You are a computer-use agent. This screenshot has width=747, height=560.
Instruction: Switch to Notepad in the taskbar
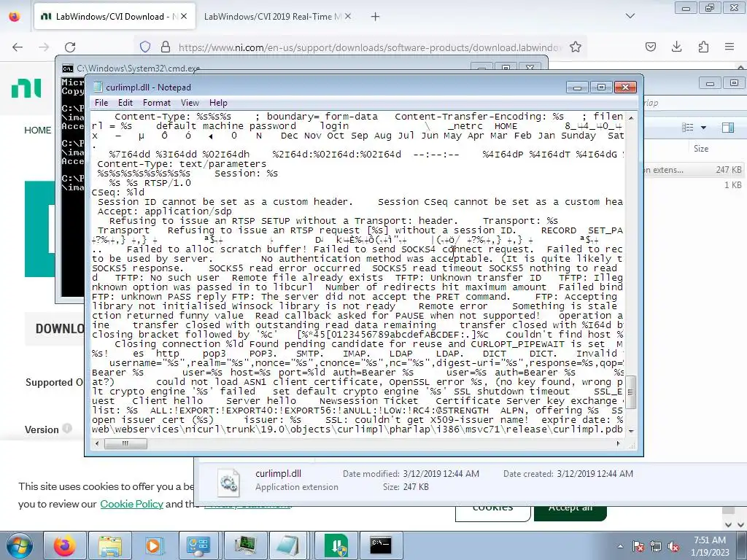[x=290, y=545]
